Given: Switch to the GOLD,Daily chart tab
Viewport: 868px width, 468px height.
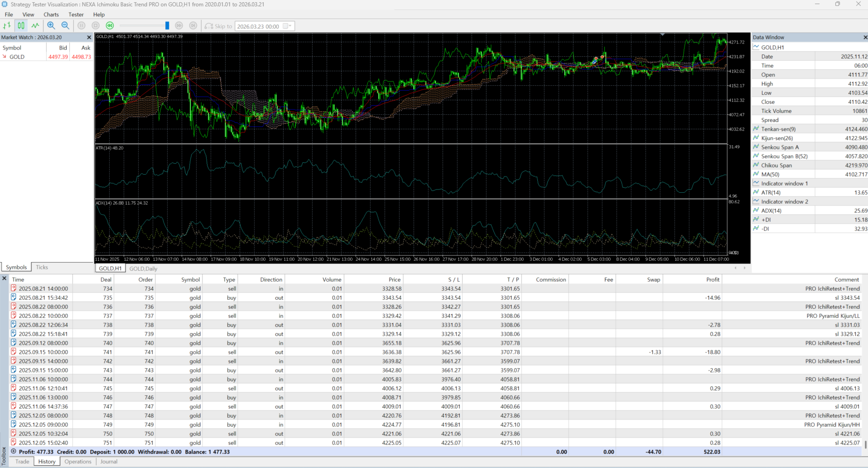Looking at the screenshot, I should pyautogui.click(x=143, y=268).
